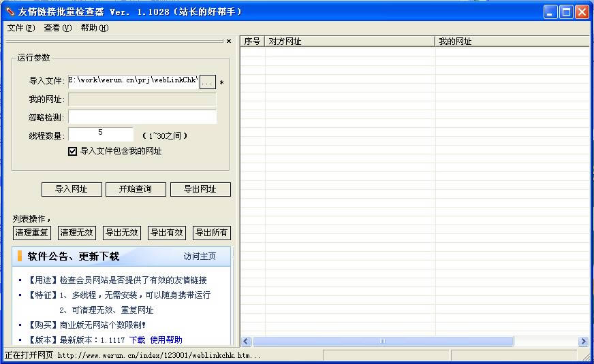Focus the 忽略检测 input field

pos(142,117)
